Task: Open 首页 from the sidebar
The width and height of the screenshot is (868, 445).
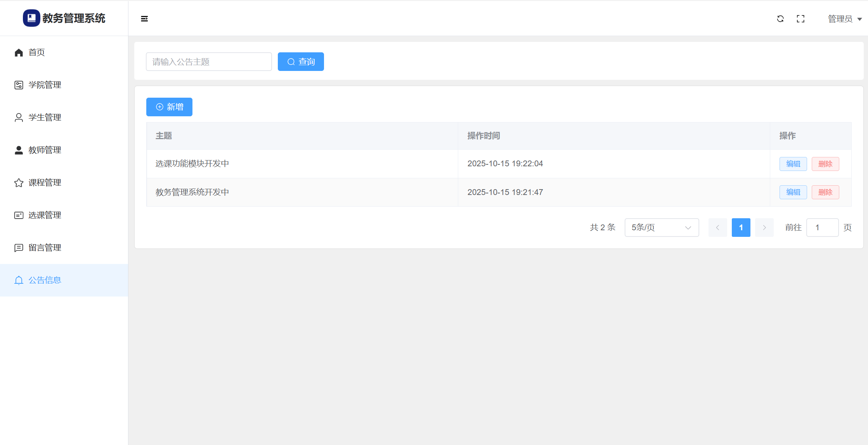Action: (x=36, y=52)
